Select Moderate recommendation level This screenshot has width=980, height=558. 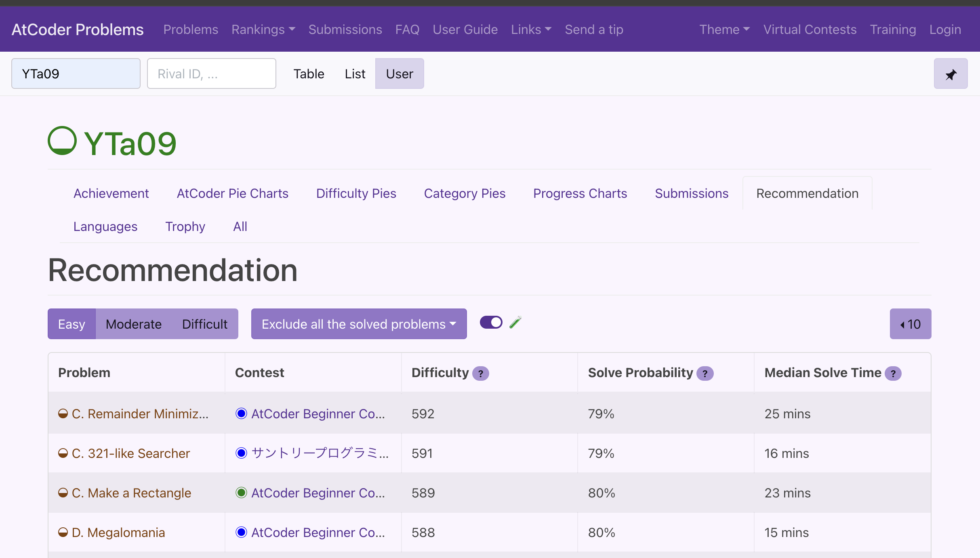point(134,324)
